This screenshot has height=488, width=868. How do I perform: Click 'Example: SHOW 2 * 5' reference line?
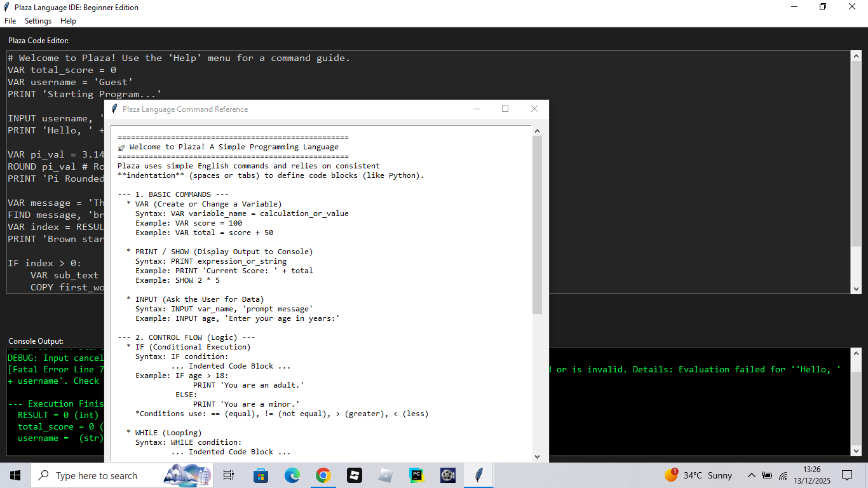pyautogui.click(x=177, y=280)
